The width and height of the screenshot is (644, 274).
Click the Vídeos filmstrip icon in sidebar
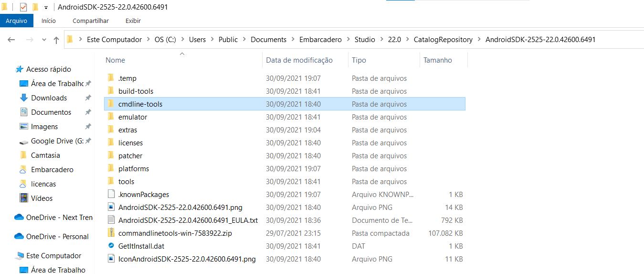pos(23,198)
